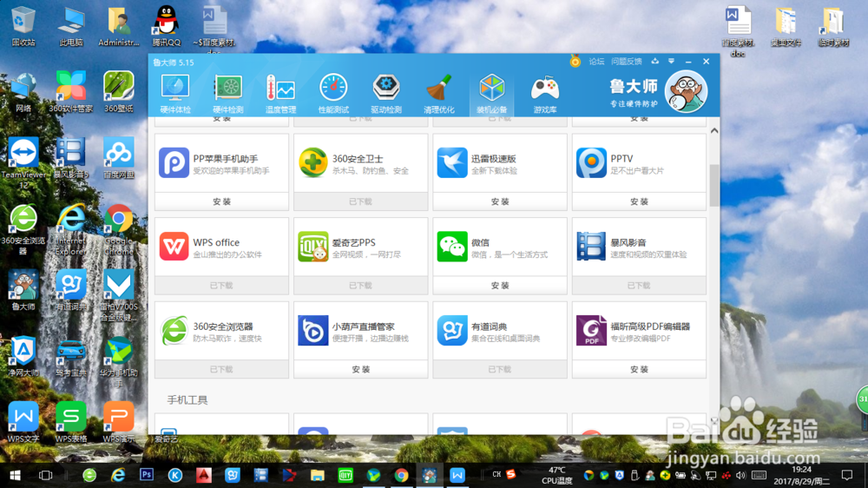Click the 360安全卫士 app icon

tap(312, 163)
